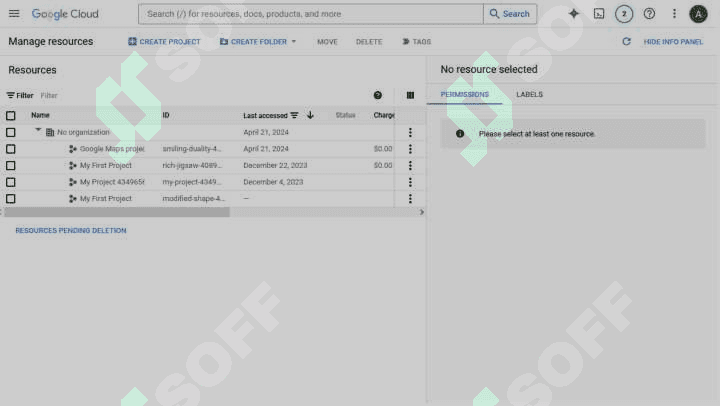Open actions menu for rich-jigsaw project row
Screen dimensions: 720x406
[x=410, y=165]
